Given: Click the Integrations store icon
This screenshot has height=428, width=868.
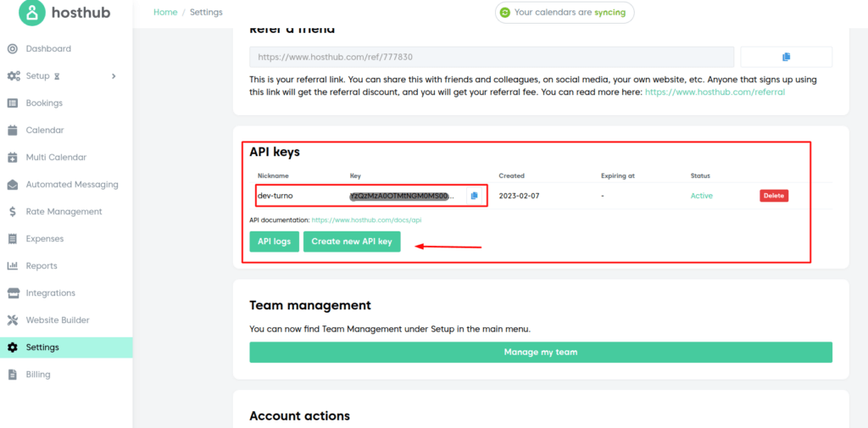Looking at the screenshot, I should coord(12,293).
